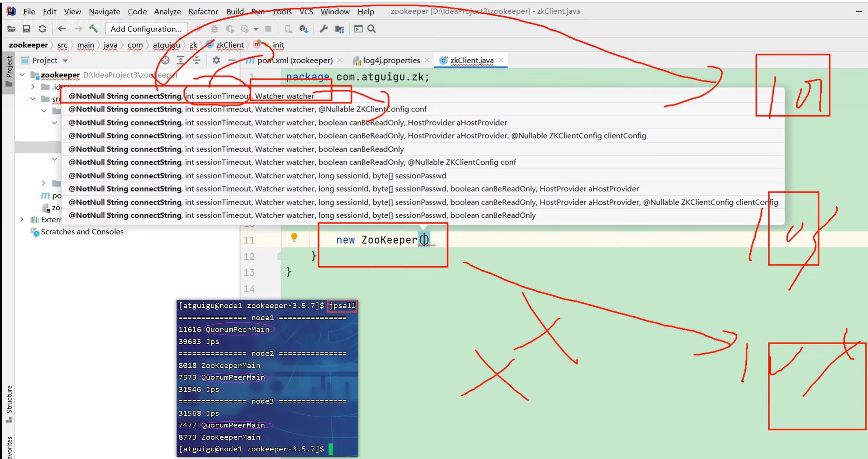Click main in the breadcrumb bar
The height and width of the screenshot is (459, 868).
85,45
